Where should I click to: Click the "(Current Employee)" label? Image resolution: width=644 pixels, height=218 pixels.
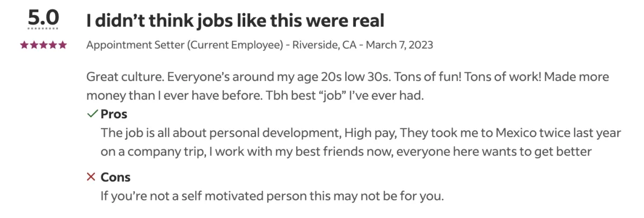coord(235,45)
